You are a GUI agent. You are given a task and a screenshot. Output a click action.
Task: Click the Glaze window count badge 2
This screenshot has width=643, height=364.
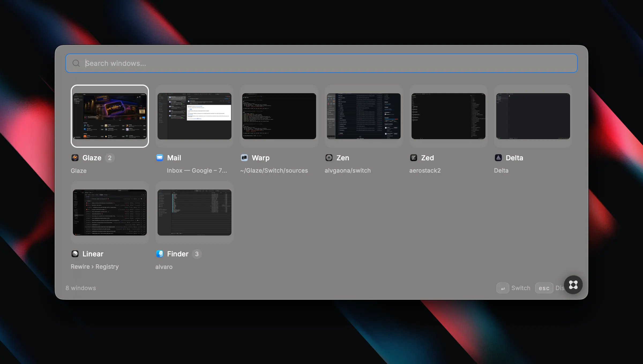[x=110, y=158]
